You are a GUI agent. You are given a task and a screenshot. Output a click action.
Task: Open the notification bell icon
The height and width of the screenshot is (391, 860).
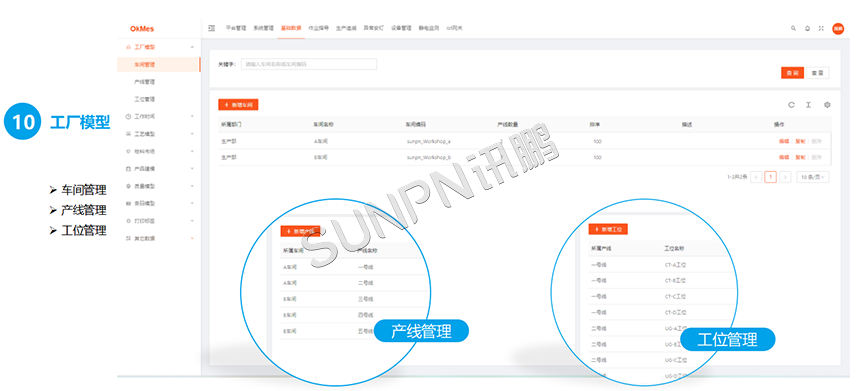pyautogui.click(x=807, y=29)
